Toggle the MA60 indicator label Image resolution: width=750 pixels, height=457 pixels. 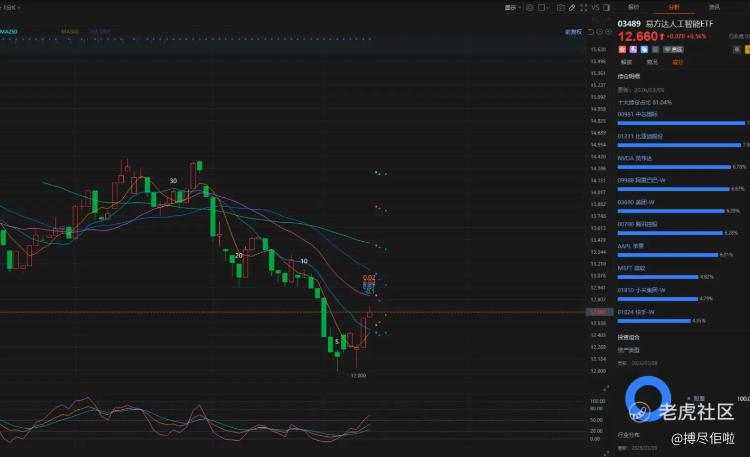[x=70, y=32]
